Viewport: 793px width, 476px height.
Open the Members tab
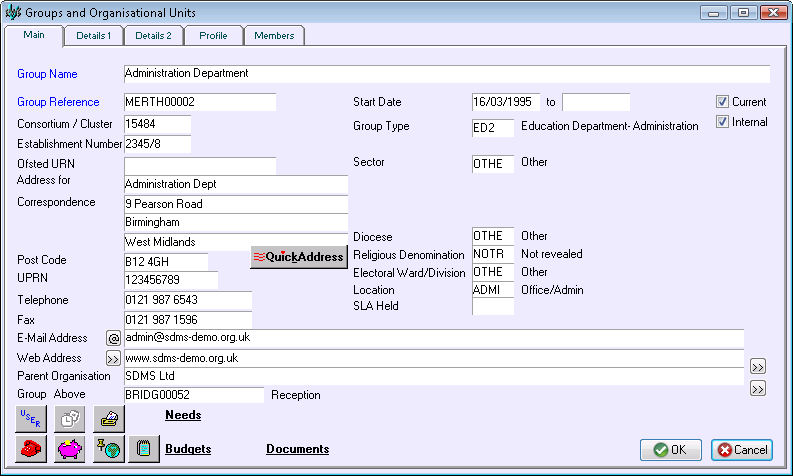pyautogui.click(x=274, y=35)
